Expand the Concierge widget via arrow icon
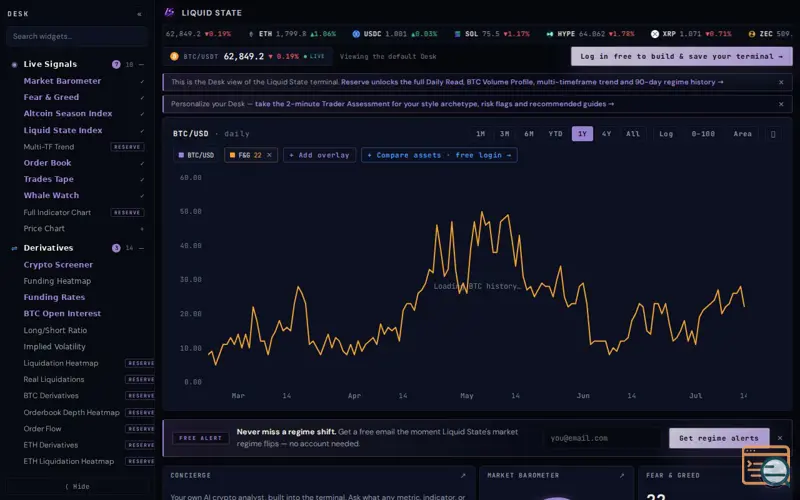Screen dimensions: 800x500 [463, 476]
